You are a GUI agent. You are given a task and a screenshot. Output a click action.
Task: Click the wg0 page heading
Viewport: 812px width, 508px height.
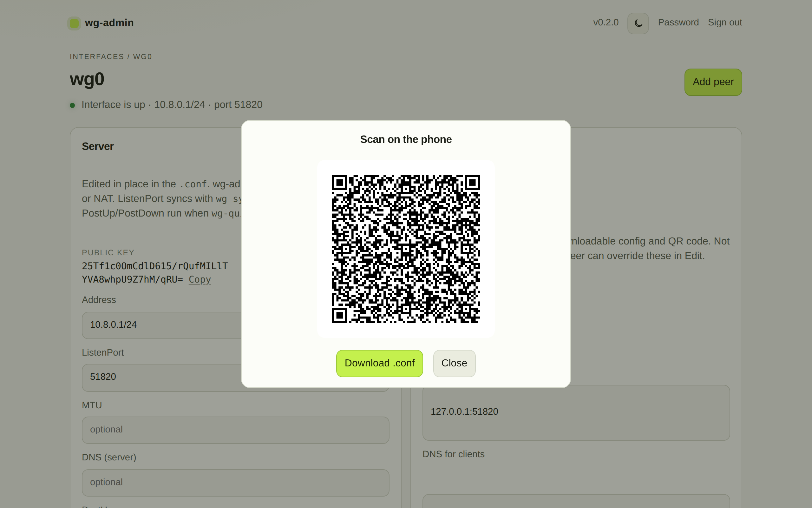point(87,79)
